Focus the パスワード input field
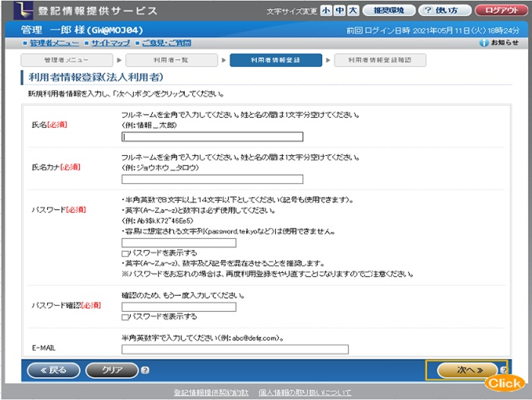Image resolution: width=532 pixels, height=400 pixels. [179, 243]
